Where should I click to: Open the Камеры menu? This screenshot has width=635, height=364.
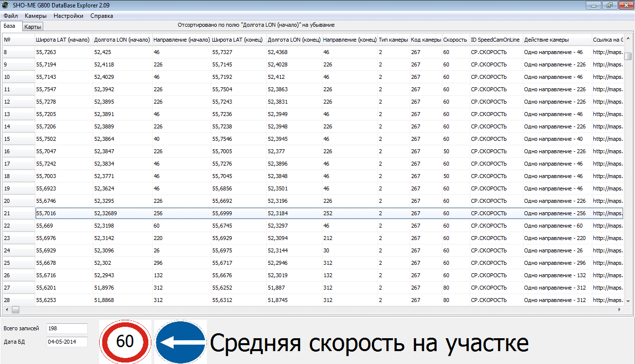[x=36, y=16]
